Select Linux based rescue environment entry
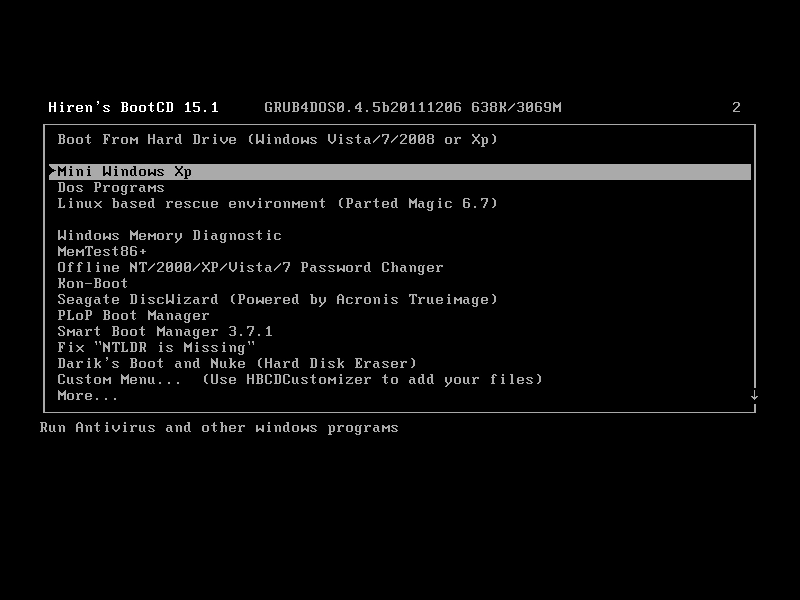 pyautogui.click(x=277, y=204)
